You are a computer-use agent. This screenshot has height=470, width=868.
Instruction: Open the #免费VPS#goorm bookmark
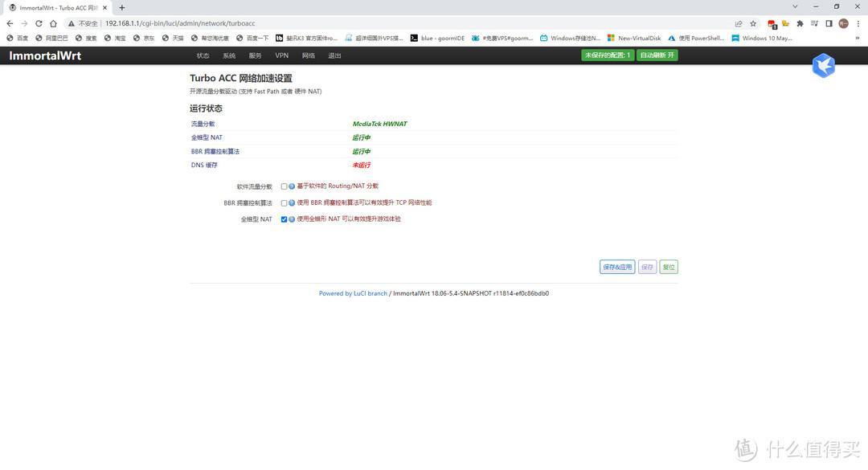point(502,39)
